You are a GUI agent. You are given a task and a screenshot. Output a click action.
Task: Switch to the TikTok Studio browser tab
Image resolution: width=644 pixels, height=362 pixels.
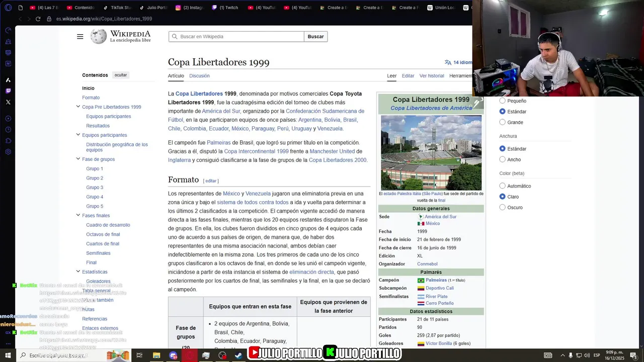pyautogui.click(x=117, y=8)
